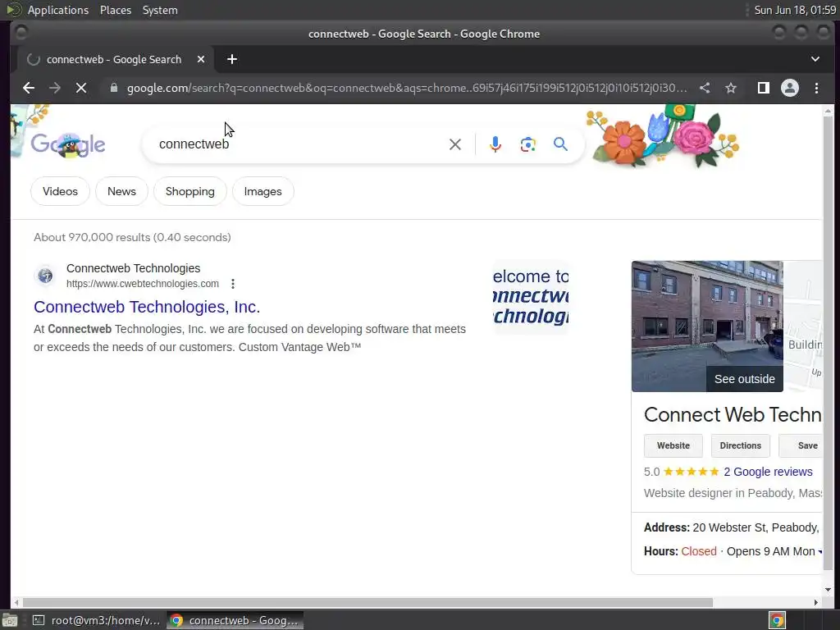Switch to the root@vm3 terminal taskbar item

97,620
